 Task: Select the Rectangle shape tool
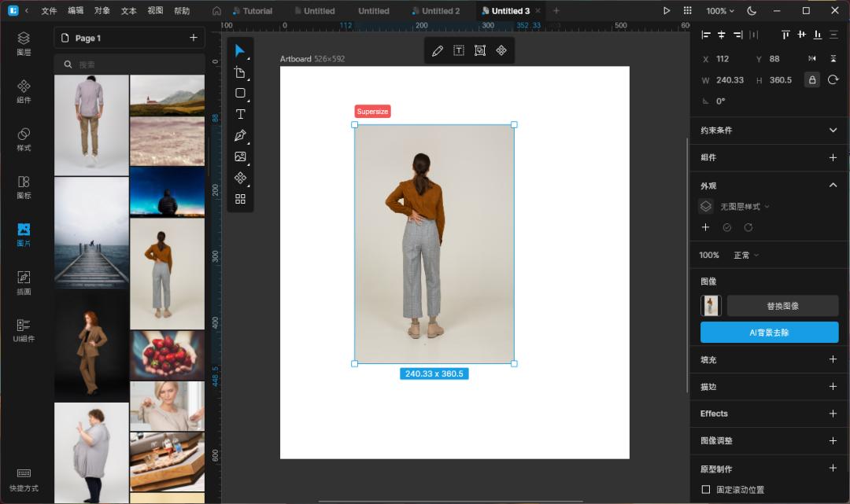pos(240,93)
